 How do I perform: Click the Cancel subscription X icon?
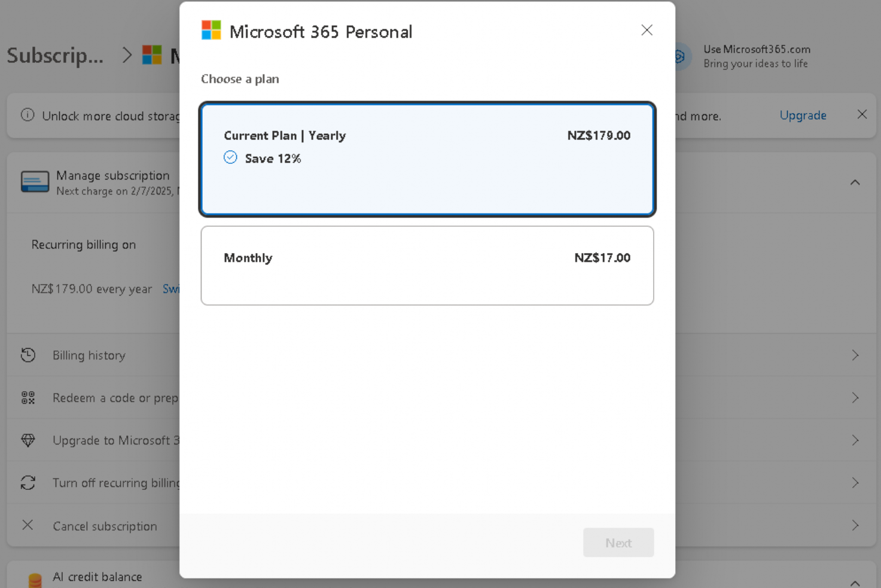coord(28,525)
